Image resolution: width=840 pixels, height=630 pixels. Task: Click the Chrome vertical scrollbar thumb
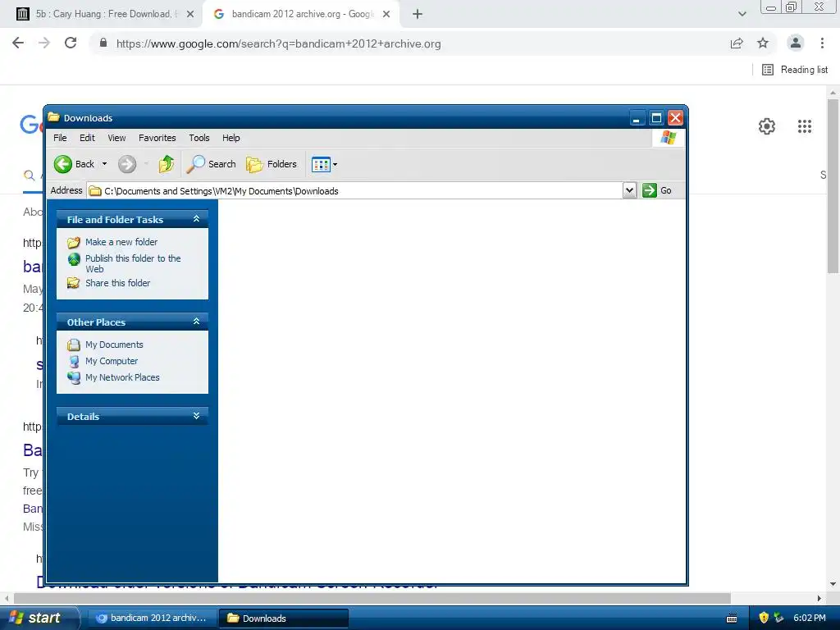[833, 186]
